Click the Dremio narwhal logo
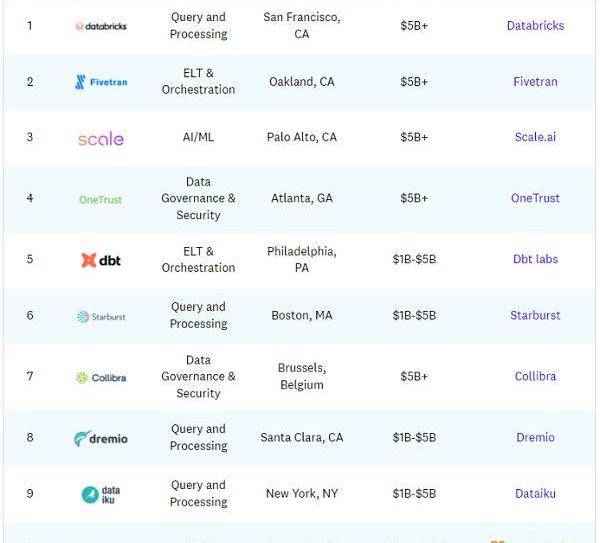 (x=100, y=438)
